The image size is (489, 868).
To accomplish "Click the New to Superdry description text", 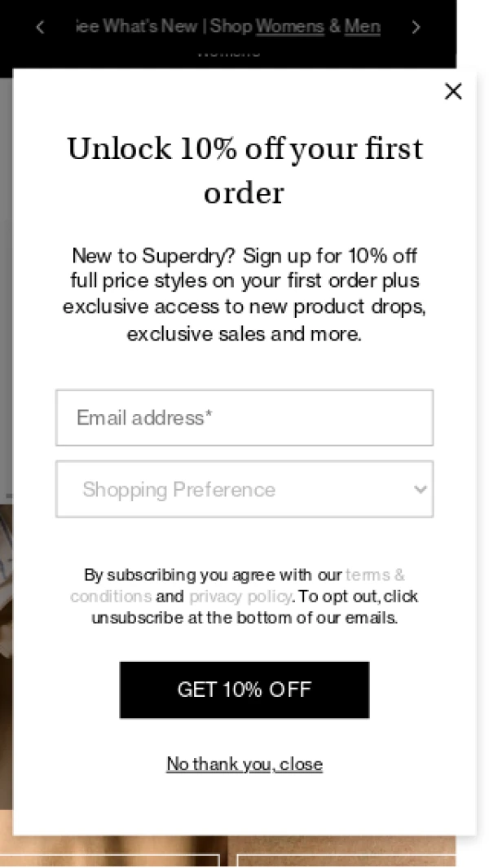I will coord(244,293).
